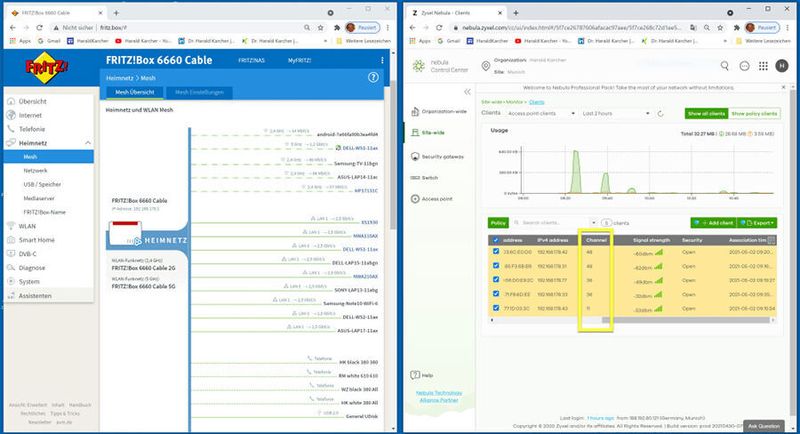Screen dimensions: 800x434
Task: Select Show policy clients toggle
Action: point(754,114)
